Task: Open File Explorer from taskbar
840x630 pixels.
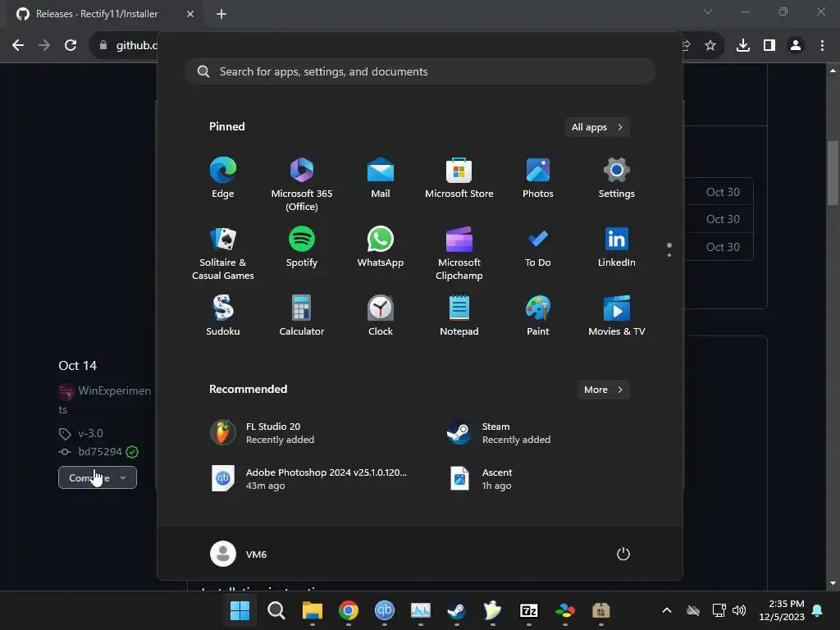Action: click(313, 610)
